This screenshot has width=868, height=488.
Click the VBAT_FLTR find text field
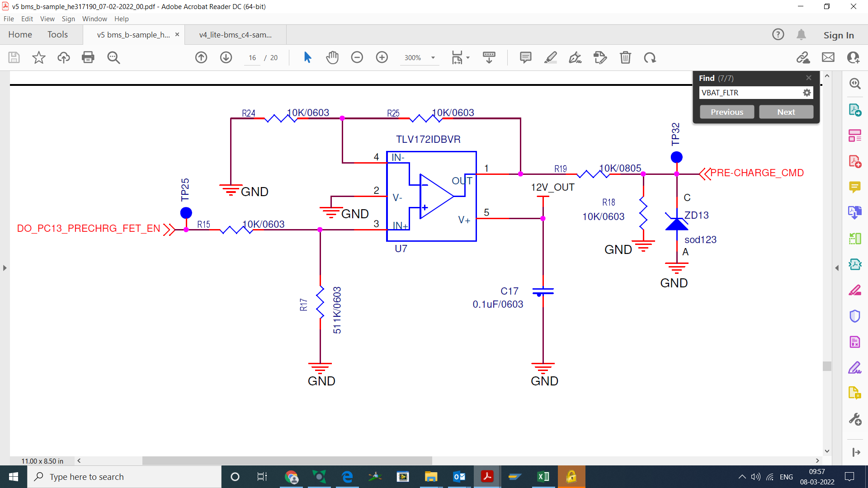(x=750, y=93)
